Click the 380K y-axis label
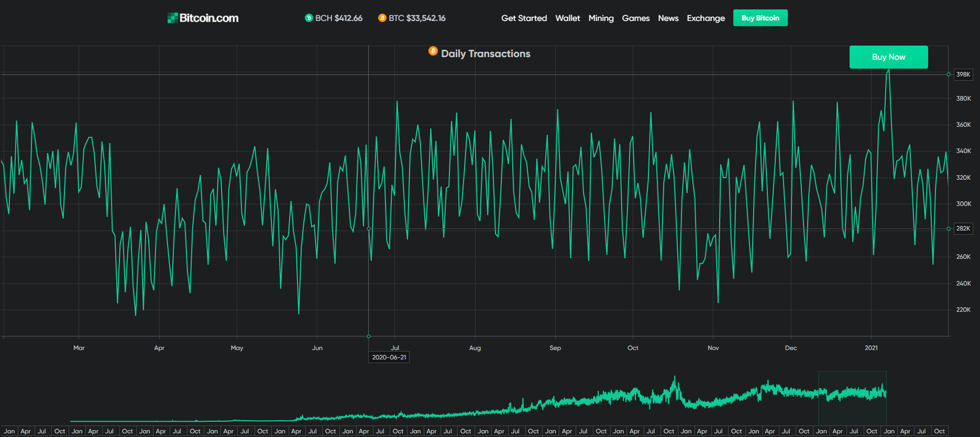This screenshot has width=980, height=437. click(963, 99)
